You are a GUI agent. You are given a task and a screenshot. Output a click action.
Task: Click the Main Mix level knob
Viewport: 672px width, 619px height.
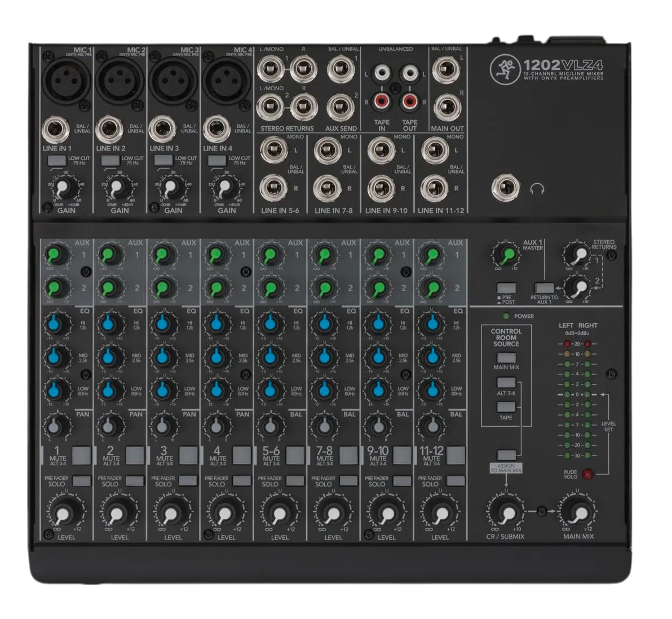coord(578,512)
